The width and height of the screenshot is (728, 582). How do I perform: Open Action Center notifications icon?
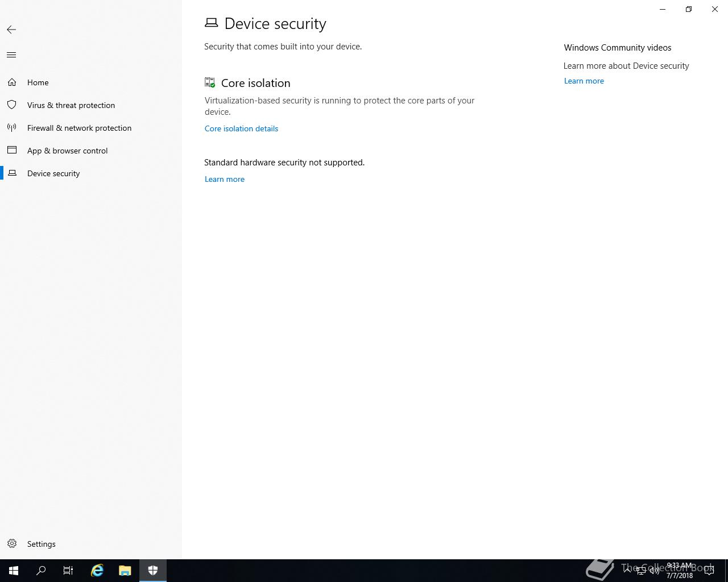(x=709, y=571)
